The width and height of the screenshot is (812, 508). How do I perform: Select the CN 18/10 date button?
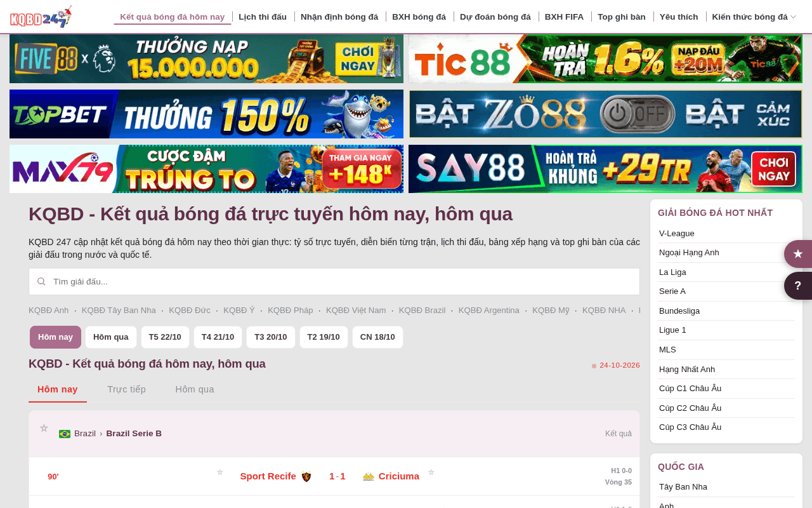coord(377,337)
